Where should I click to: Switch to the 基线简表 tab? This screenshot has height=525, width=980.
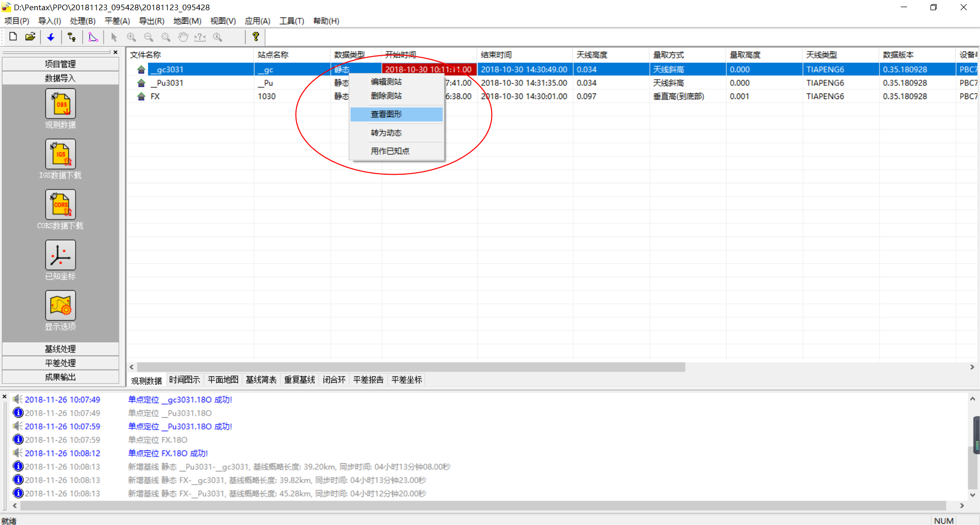(261, 380)
